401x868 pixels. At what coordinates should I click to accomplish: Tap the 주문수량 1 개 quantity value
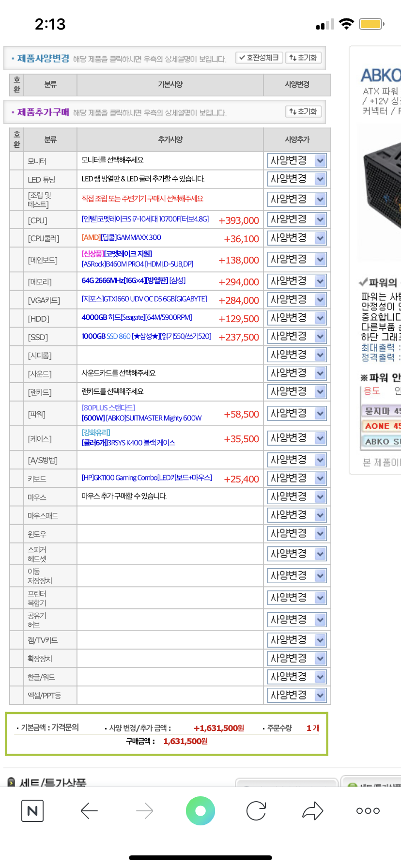313,728
